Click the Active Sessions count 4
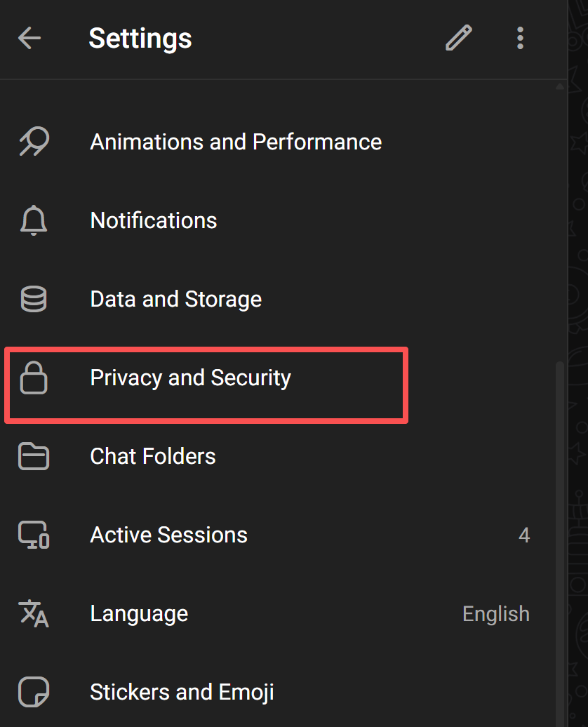The image size is (588, 727). [524, 535]
